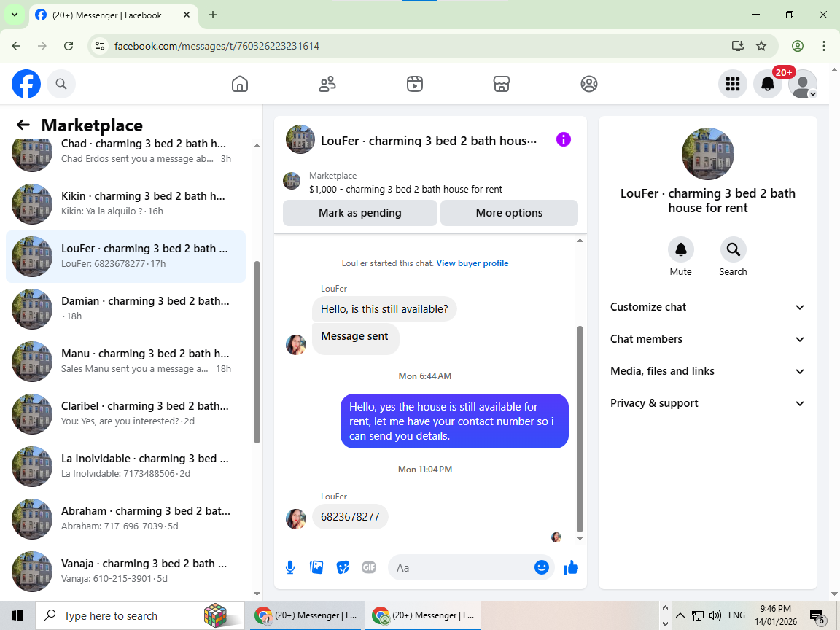The width and height of the screenshot is (840, 630).
Task: Open the Damian conversation in chat list
Action: point(125,309)
